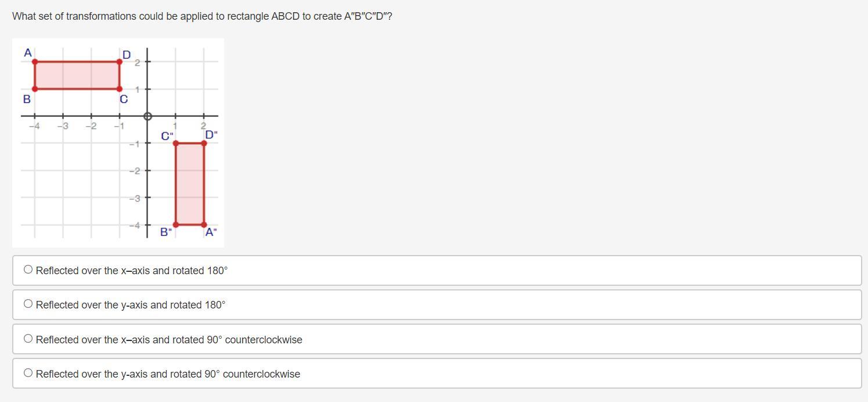The width and height of the screenshot is (868, 402).
Task: Choose y-axis reflection with 90° counterclockwise radio
Action: 28,373
